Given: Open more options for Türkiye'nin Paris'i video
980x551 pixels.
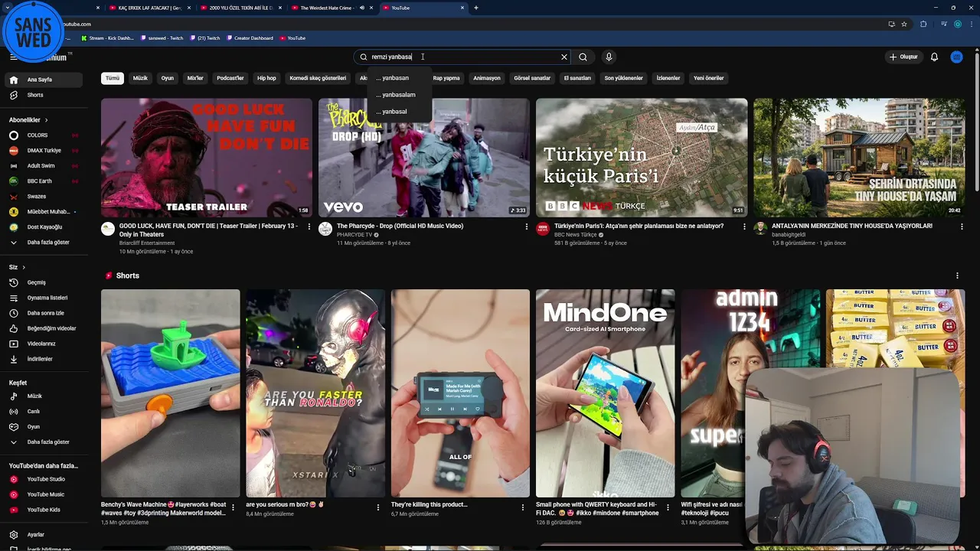Looking at the screenshot, I should coord(744,227).
